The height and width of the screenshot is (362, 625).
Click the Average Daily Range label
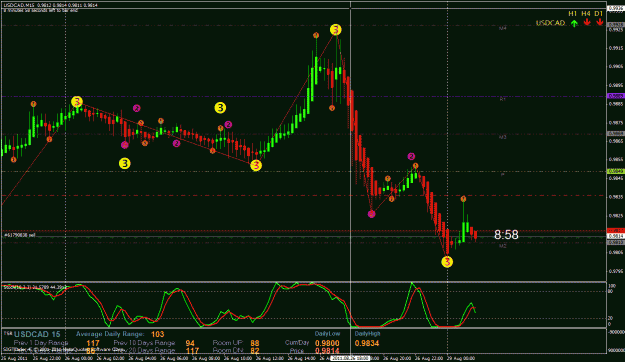[x=110, y=334]
